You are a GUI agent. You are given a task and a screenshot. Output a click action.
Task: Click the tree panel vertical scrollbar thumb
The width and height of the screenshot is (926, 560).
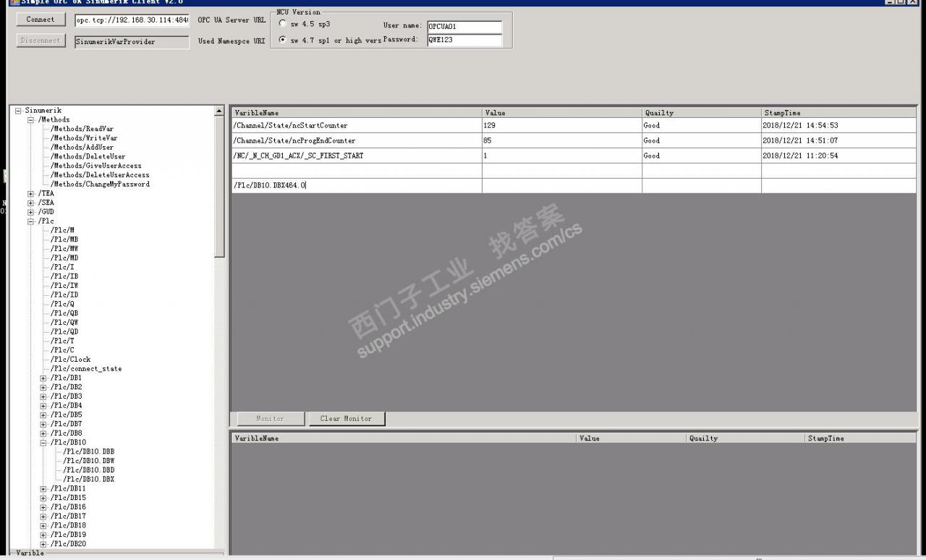pyautogui.click(x=220, y=187)
